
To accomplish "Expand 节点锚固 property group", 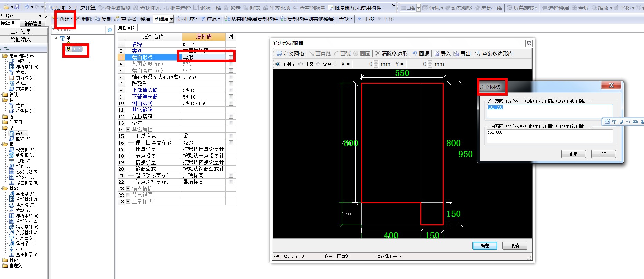I will [128, 195].
